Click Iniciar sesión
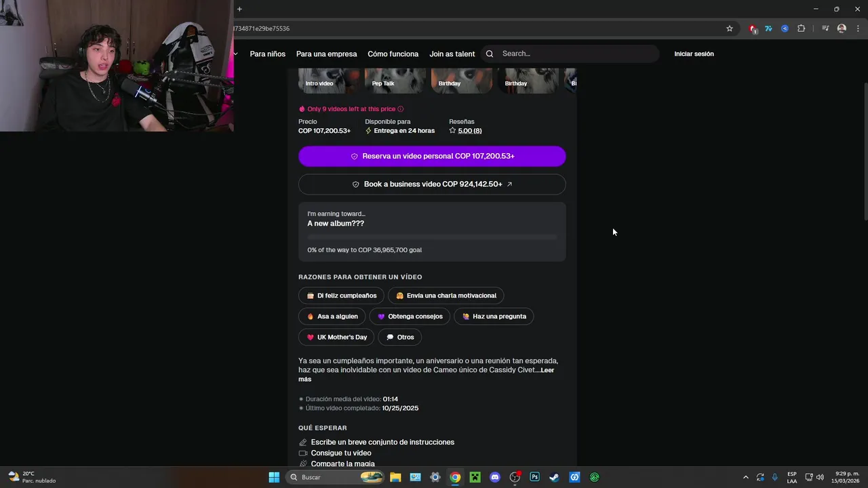The image size is (868, 488). 694,54
